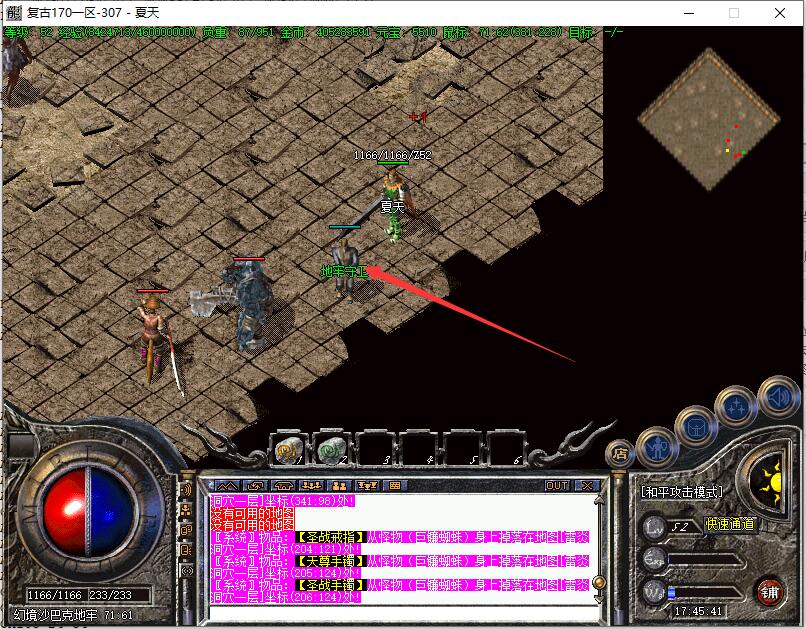Click the sun day/night indicator
806x629 pixels.
click(766, 482)
